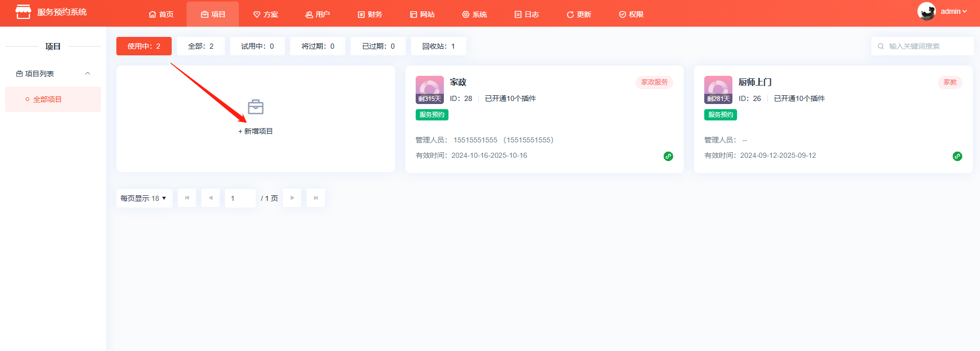Switch to the 系统 navigation menu
980x351 pixels.
click(474, 14)
